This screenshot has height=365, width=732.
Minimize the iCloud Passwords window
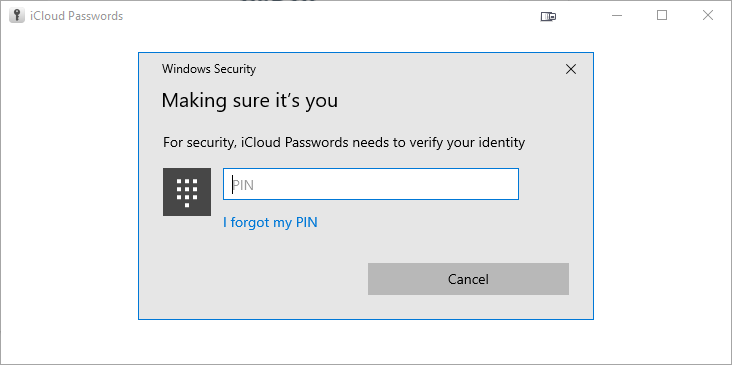tap(617, 15)
